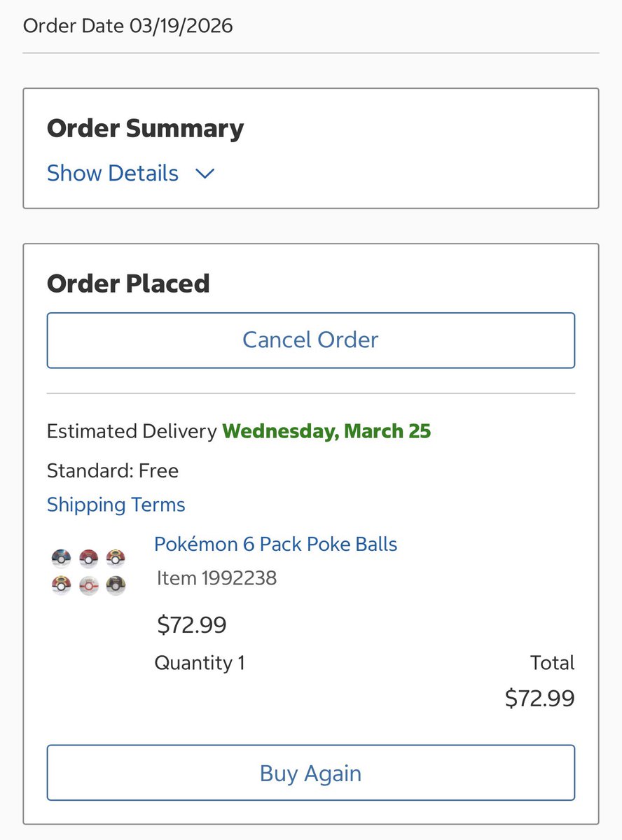Click the black Ultra Ball tin image
The height and width of the screenshot is (840, 622).
[116, 584]
